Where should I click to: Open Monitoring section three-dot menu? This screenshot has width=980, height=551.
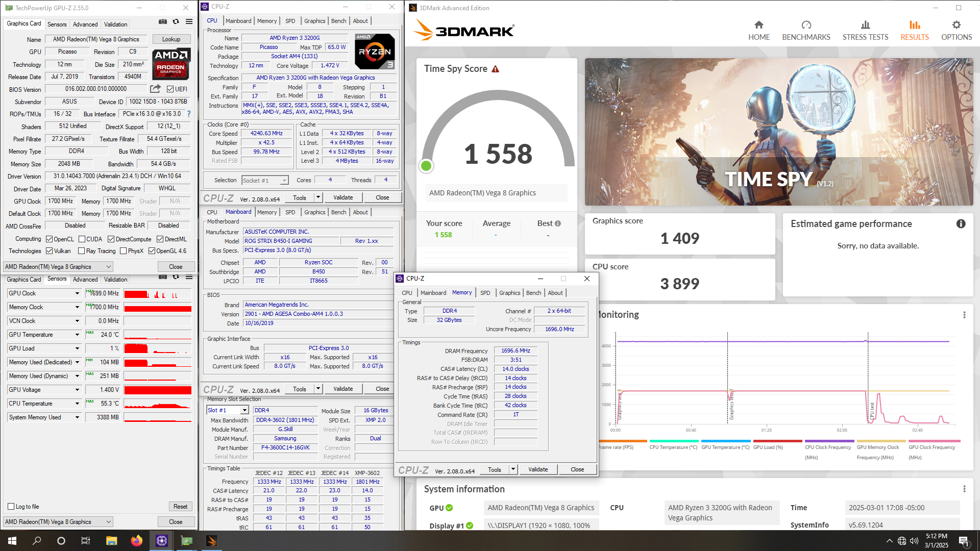964,315
